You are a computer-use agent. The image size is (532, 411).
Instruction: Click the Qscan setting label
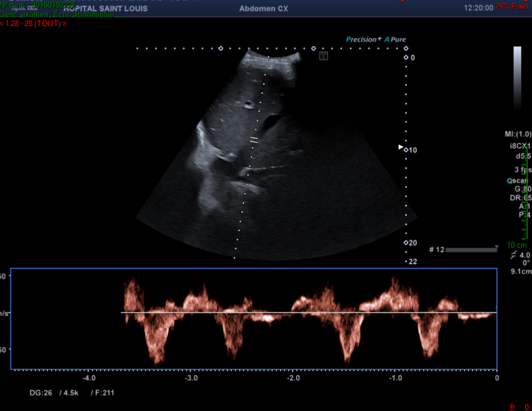point(518,180)
